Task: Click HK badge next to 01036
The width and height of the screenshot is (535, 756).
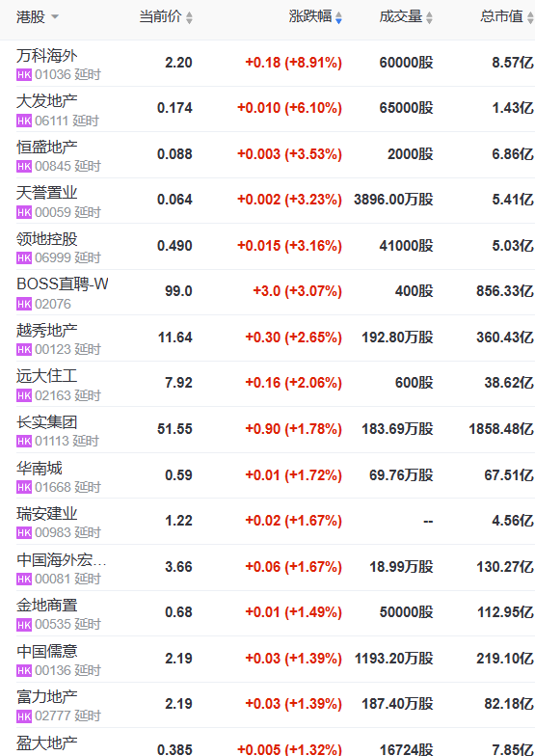Action: pyautogui.click(x=24, y=75)
